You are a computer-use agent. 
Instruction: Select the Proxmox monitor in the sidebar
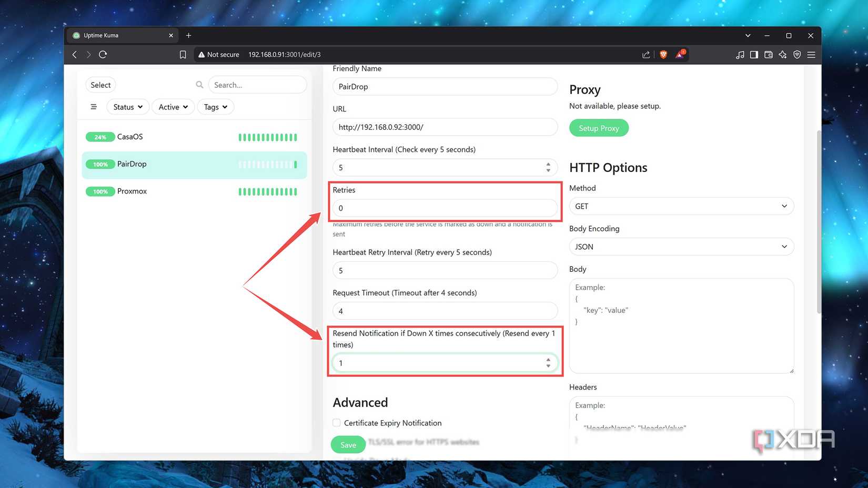point(132,191)
